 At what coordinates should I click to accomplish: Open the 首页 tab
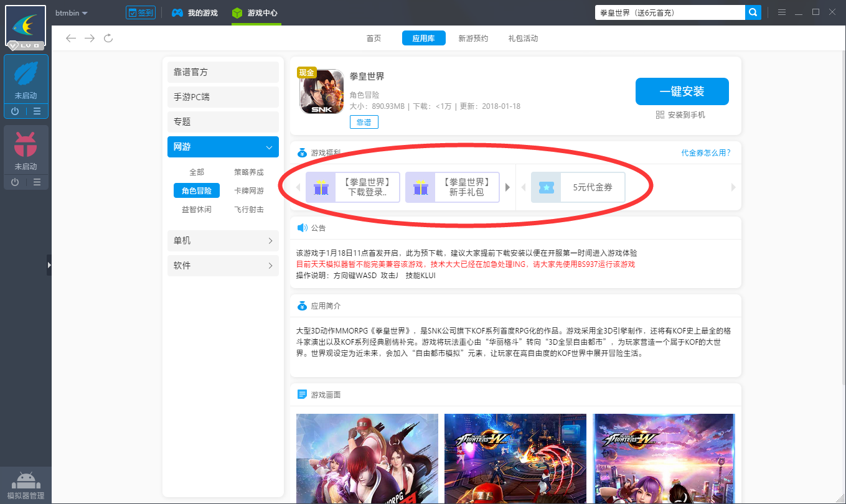tap(374, 39)
